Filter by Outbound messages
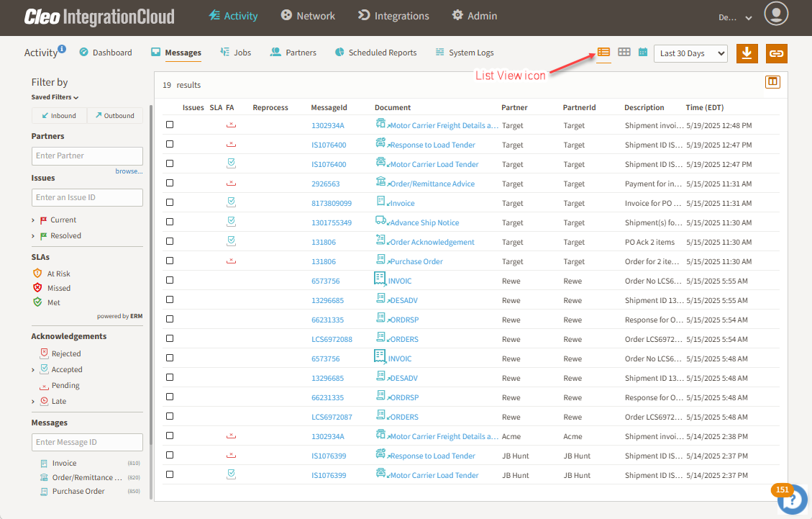 115,116
